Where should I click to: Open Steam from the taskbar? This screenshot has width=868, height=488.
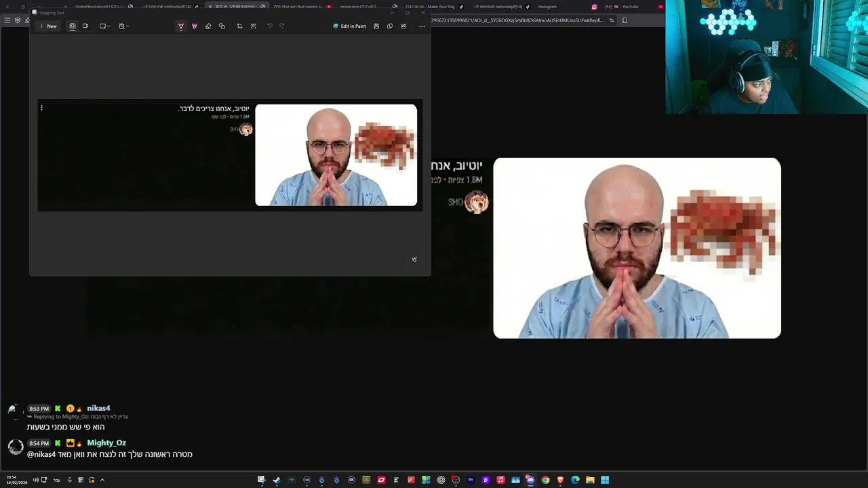[x=277, y=480]
